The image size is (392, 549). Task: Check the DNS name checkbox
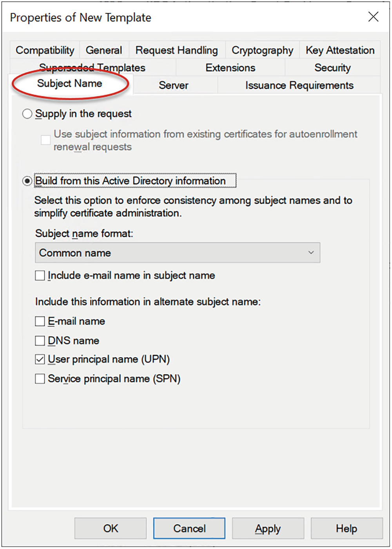point(40,341)
